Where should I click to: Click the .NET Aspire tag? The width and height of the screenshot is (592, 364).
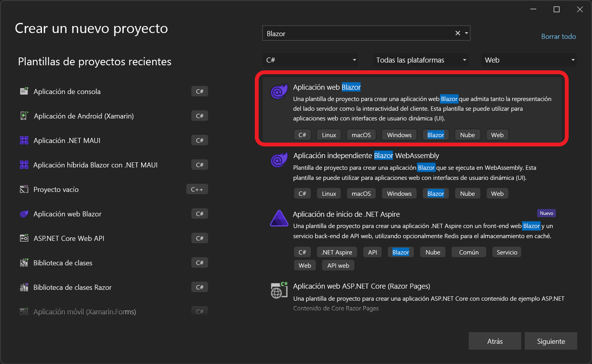click(x=337, y=252)
